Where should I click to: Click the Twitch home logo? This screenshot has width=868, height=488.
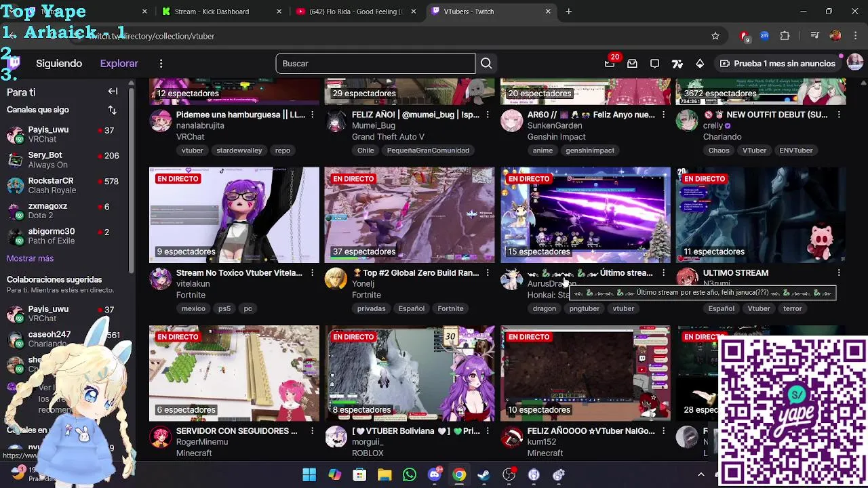[x=14, y=63]
